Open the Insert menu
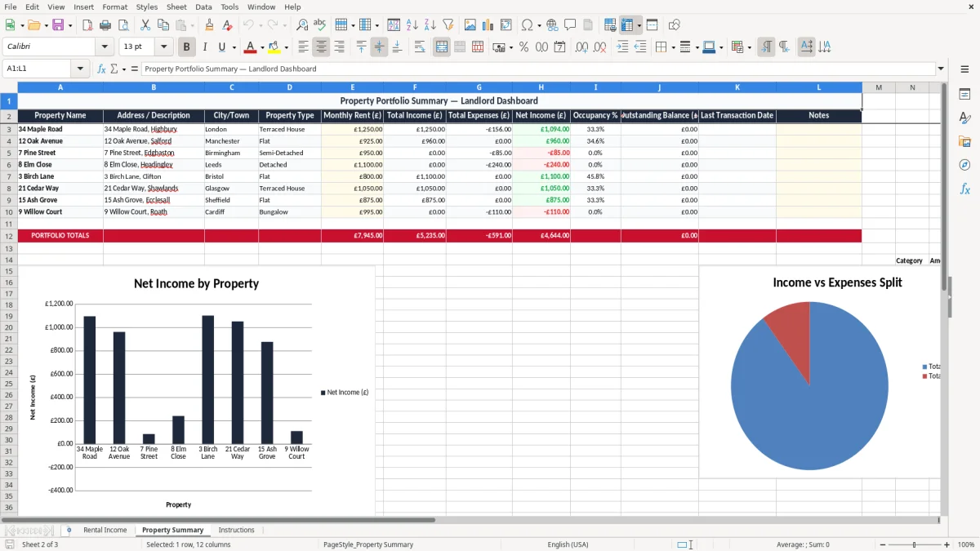The width and height of the screenshot is (980, 551). pyautogui.click(x=83, y=7)
